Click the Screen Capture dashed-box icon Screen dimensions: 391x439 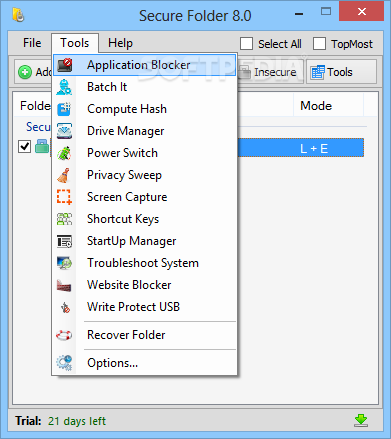coord(64,197)
